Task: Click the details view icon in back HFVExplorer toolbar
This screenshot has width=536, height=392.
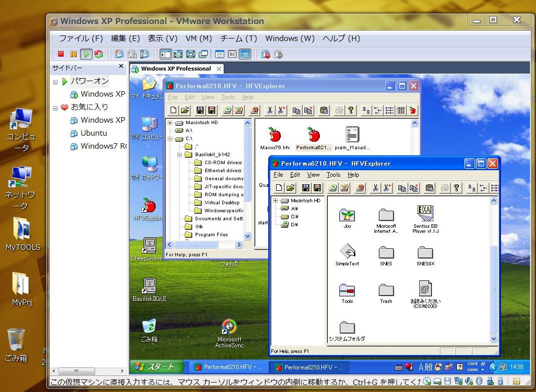Action: click(401, 110)
